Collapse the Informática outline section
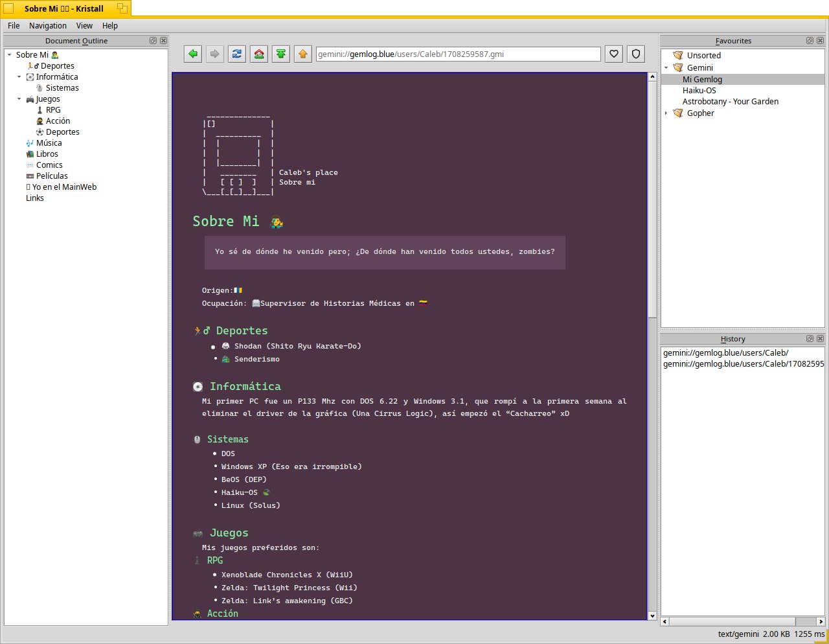The height and width of the screenshot is (644, 829). click(19, 77)
